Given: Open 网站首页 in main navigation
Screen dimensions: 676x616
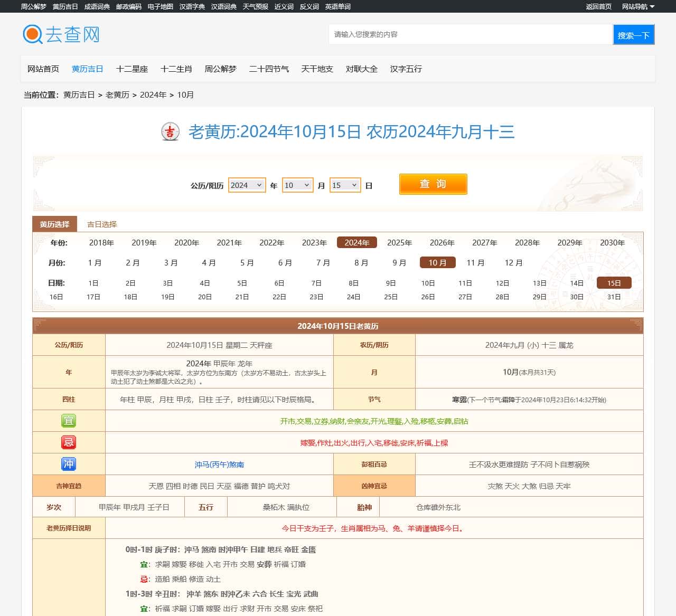Looking at the screenshot, I should click(43, 69).
